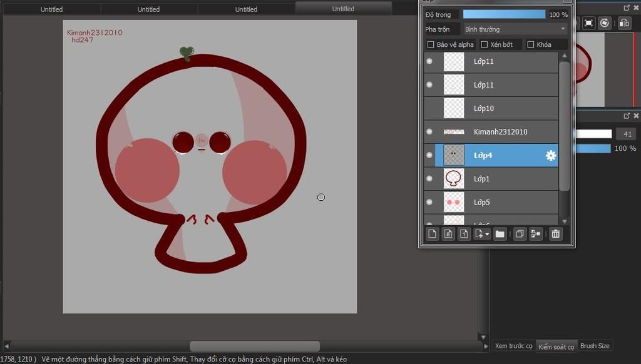Screen dimensions: 641x364
Task: Hide the second Lớp11 layer
Action: 429,84
